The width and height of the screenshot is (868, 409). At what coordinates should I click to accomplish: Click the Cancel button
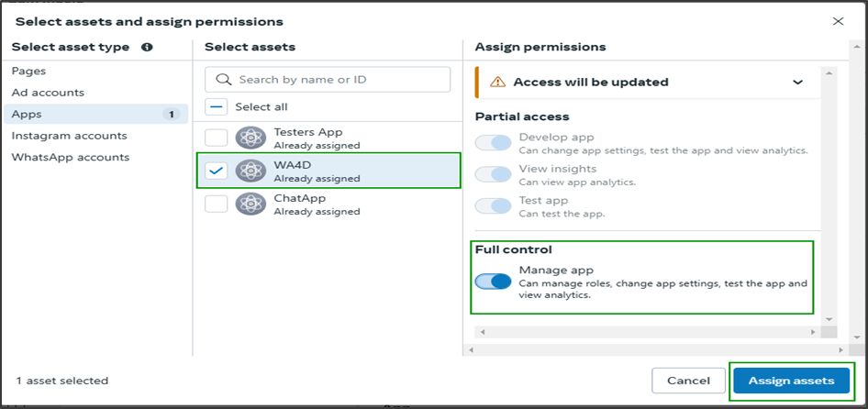(x=688, y=381)
